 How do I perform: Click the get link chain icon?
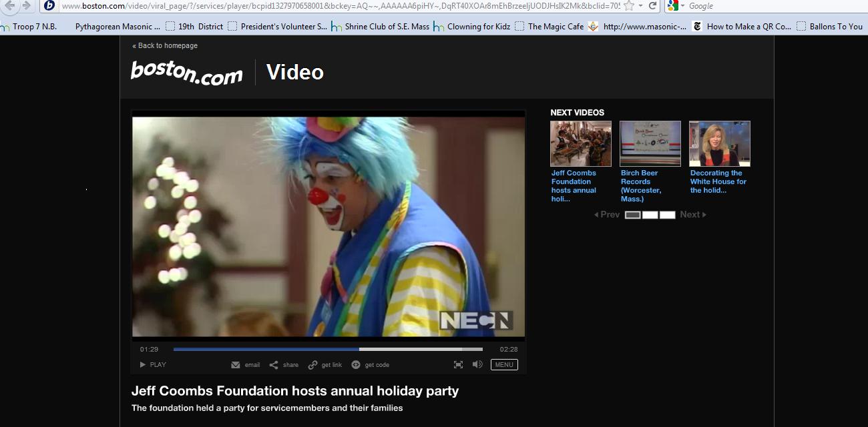pos(312,364)
